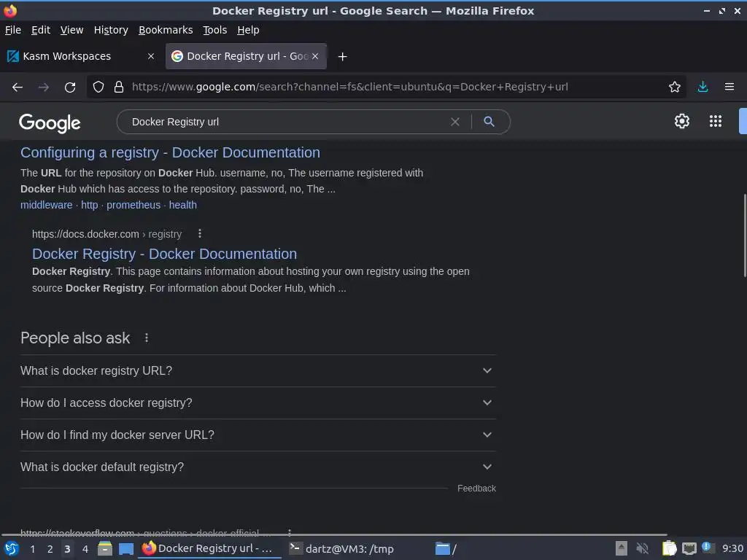Open the removable media eject tray icon
The image size is (747, 560).
622,549
